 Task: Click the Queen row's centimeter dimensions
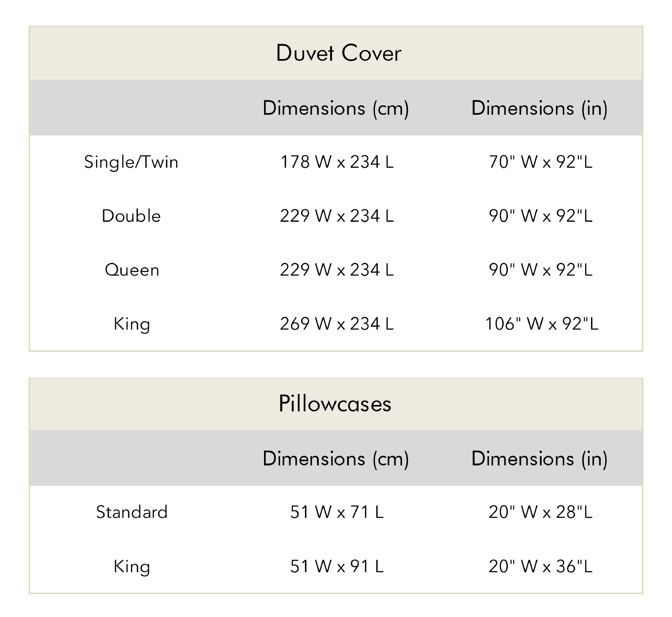[337, 270]
